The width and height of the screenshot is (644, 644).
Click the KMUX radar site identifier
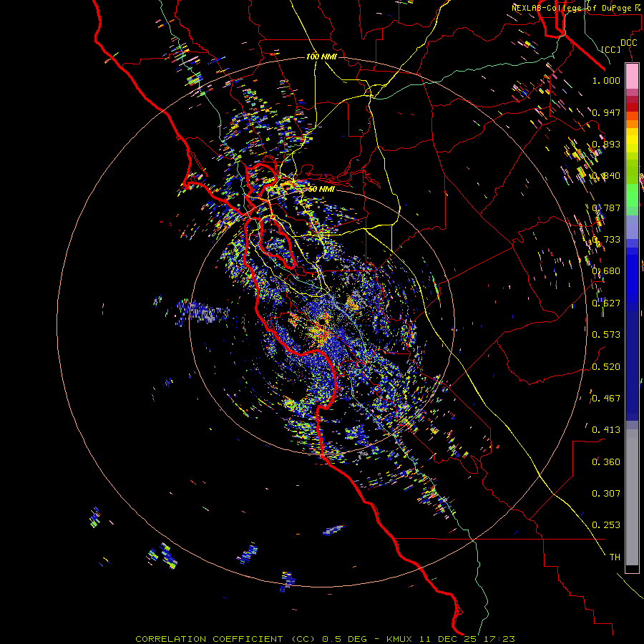(399, 639)
